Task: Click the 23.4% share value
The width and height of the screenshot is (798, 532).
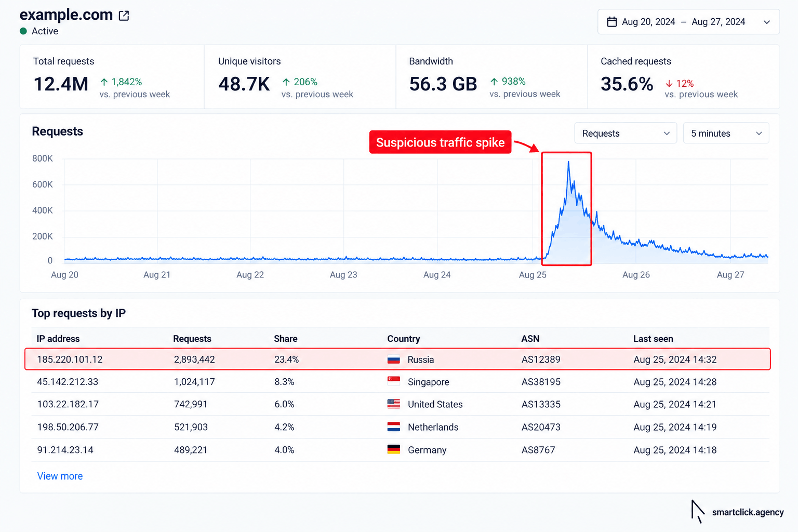Action: pyautogui.click(x=286, y=360)
